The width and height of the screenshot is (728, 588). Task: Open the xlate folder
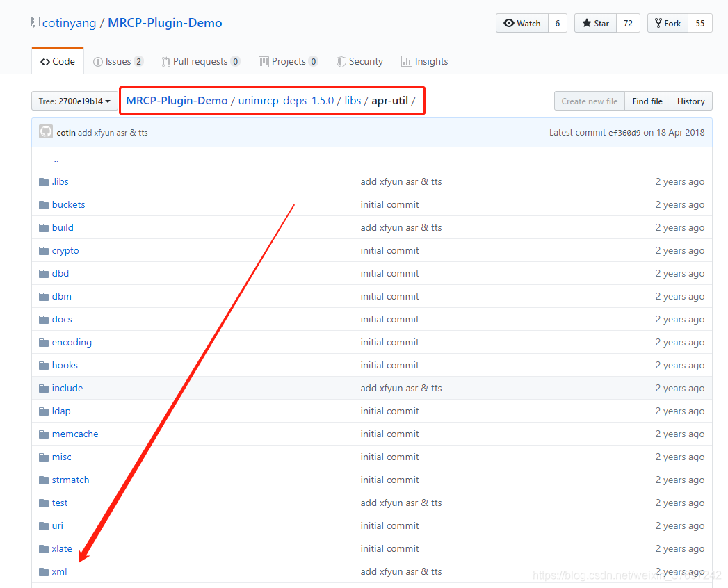point(62,548)
